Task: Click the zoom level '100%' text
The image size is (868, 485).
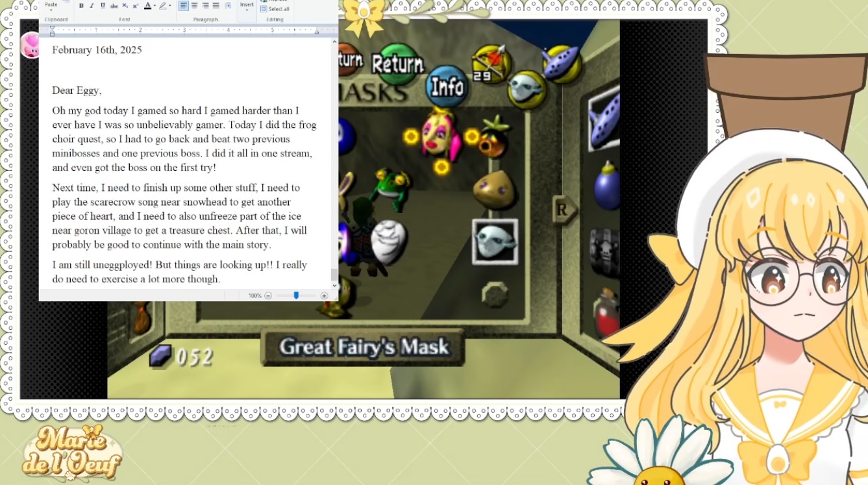Action: click(254, 295)
